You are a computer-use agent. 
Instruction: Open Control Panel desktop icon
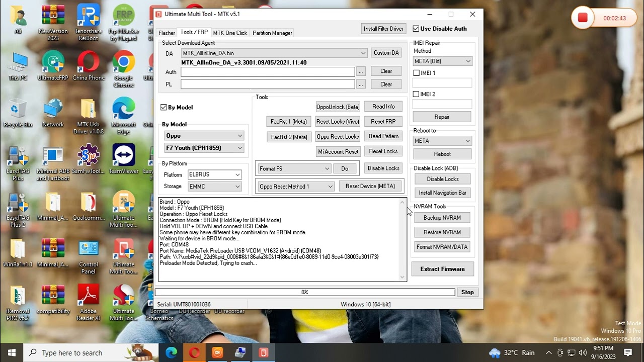pyautogui.click(x=89, y=256)
